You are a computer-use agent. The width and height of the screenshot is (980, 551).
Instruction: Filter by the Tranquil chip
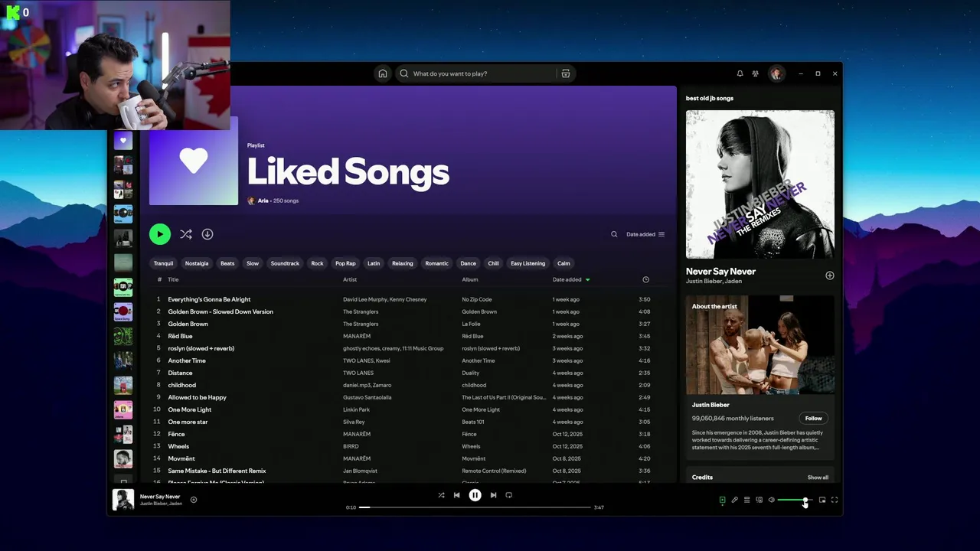tap(163, 263)
